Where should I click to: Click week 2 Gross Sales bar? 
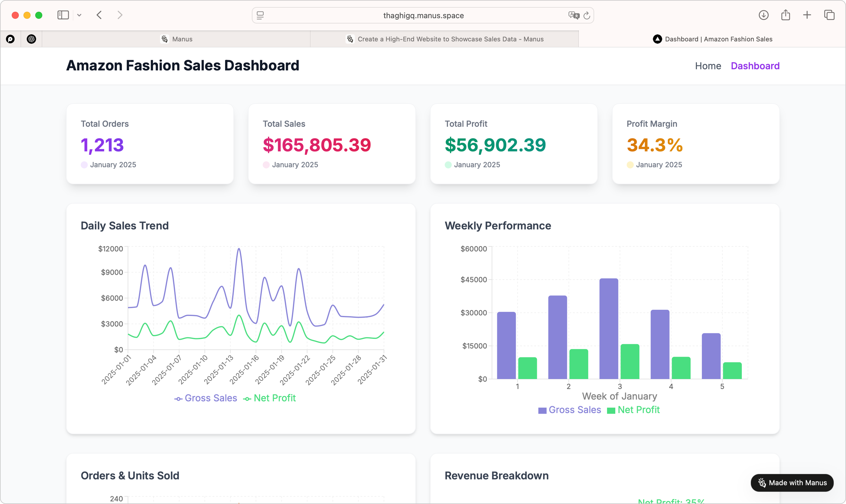tap(557, 337)
